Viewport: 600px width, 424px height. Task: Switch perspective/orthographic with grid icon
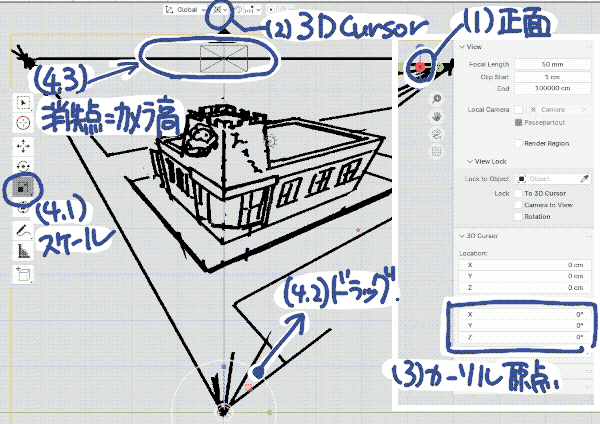point(437,152)
